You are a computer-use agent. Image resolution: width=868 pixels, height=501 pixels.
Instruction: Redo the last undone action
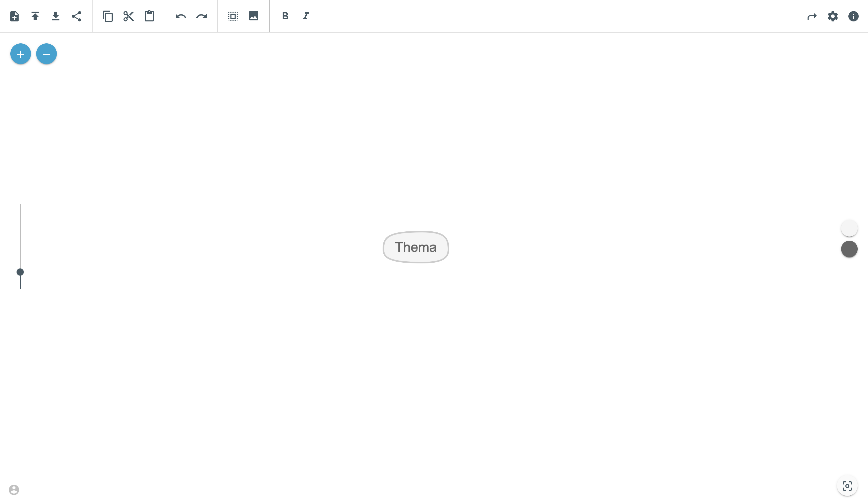tap(201, 16)
